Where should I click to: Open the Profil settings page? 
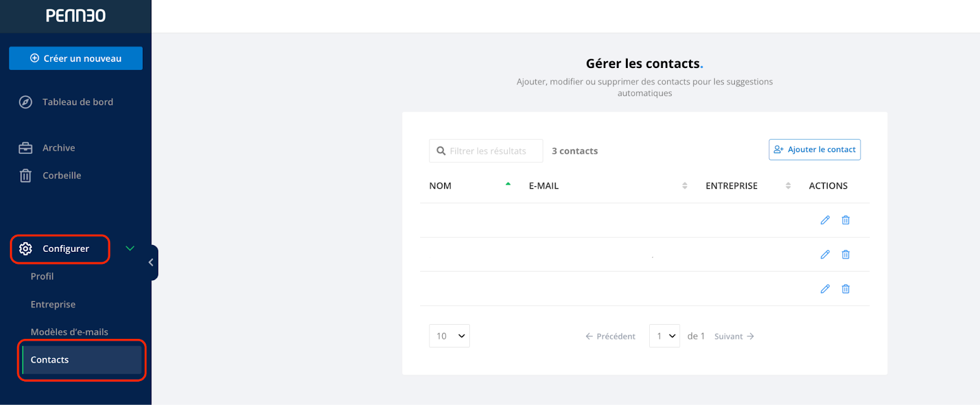point(42,276)
